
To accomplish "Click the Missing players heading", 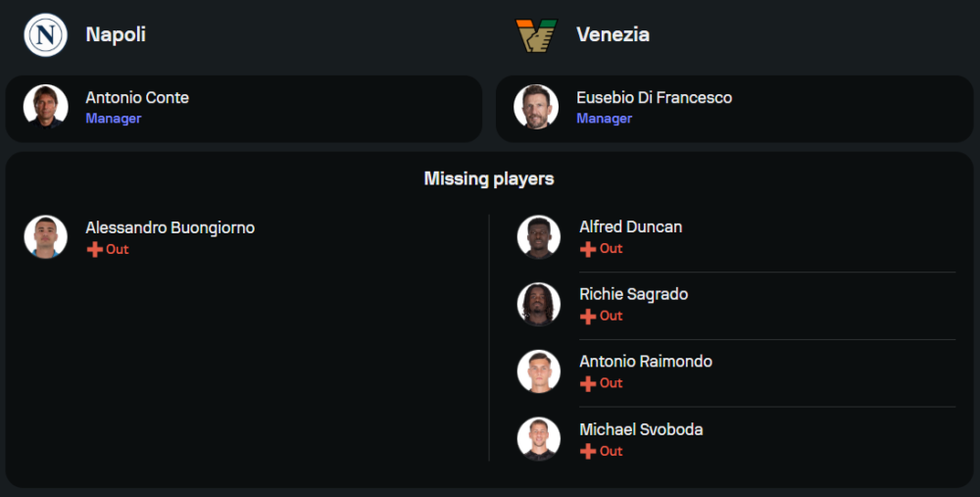I will (x=489, y=178).
